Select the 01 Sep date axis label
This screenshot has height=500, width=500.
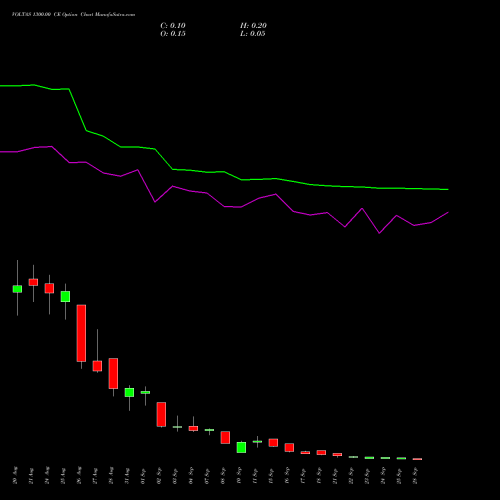click(143, 475)
